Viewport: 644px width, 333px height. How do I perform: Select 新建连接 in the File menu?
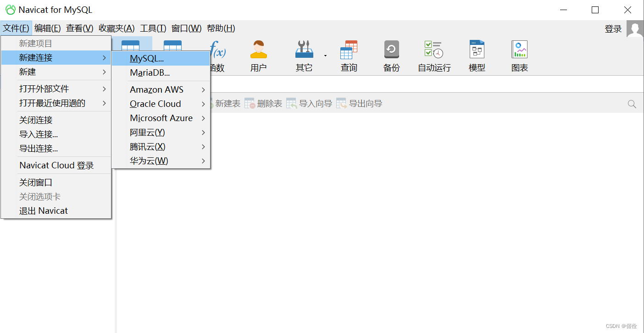pyautogui.click(x=56, y=58)
